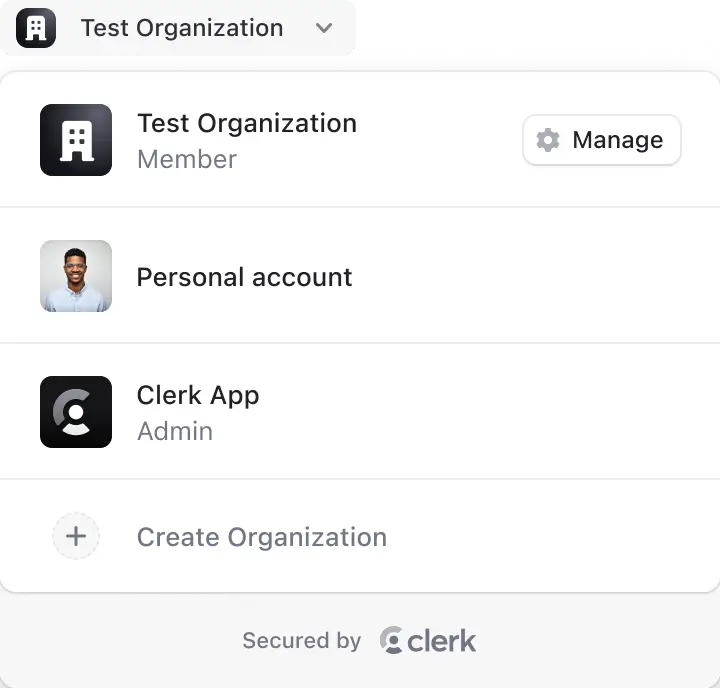
Task: Click the Test Organization avatar in the list
Action: click(76, 140)
